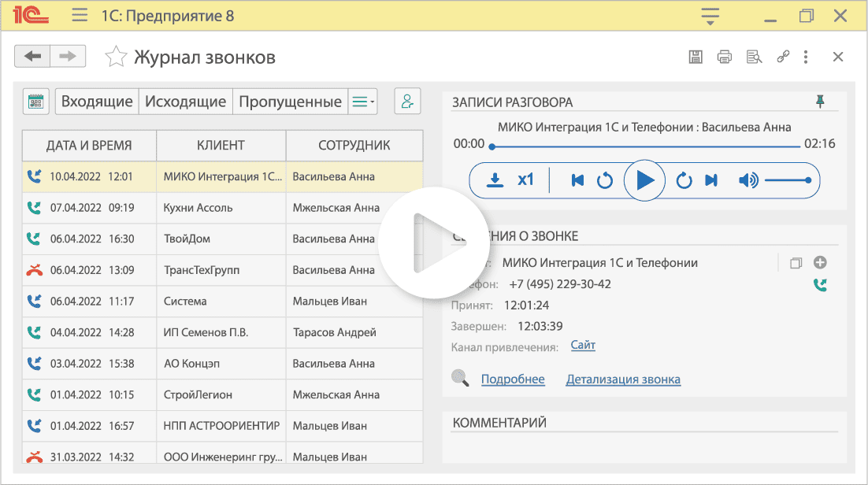Open the Подробнее link
The height and width of the screenshot is (485, 868).
click(x=512, y=379)
